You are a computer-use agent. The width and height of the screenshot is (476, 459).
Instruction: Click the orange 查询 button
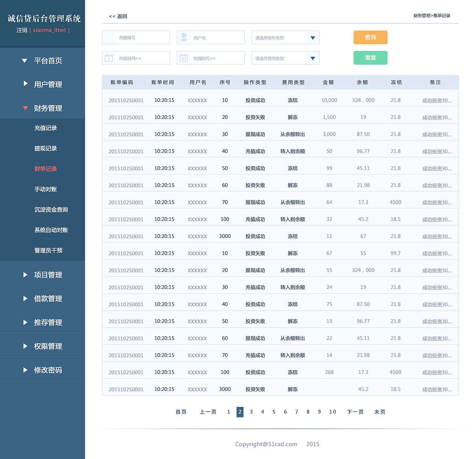pyautogui.click(x=370, y=37)
